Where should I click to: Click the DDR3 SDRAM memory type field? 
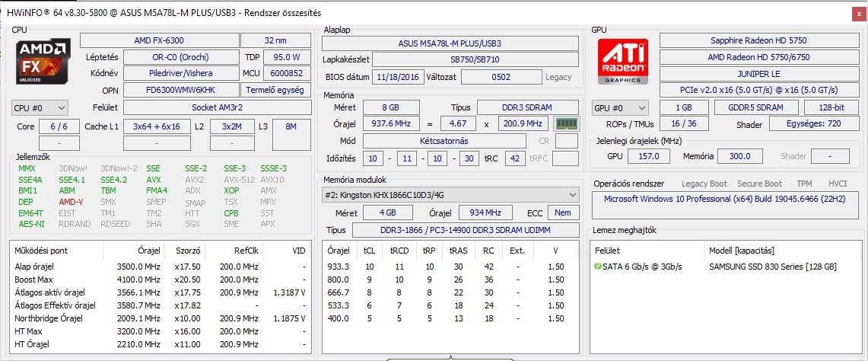point(527,107)
